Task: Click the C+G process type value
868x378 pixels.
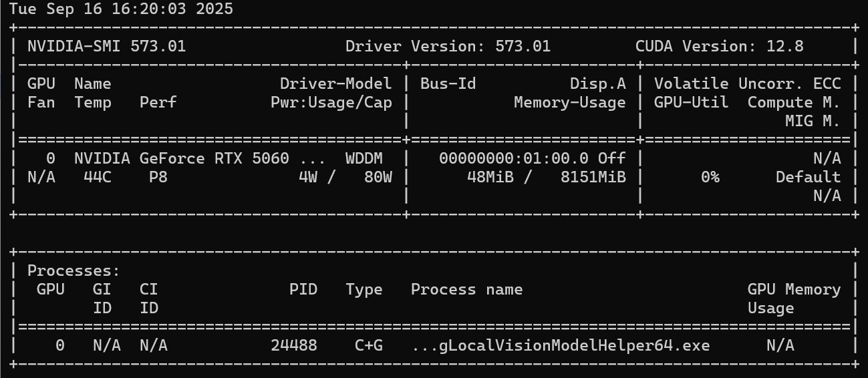Action: point(368,345)
